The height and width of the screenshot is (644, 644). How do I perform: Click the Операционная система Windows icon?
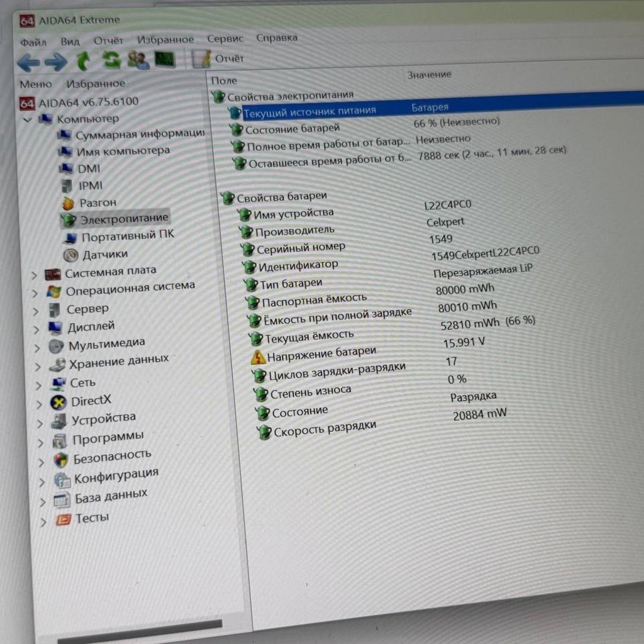pyautogui.click(x=53, y=292)
